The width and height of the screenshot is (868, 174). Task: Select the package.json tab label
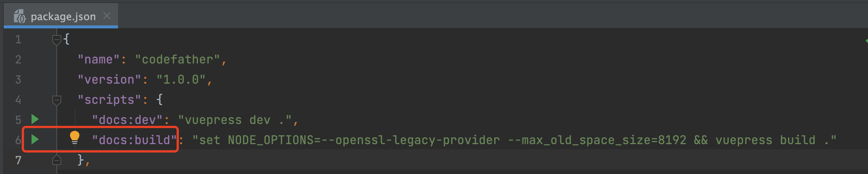(63, 16)
